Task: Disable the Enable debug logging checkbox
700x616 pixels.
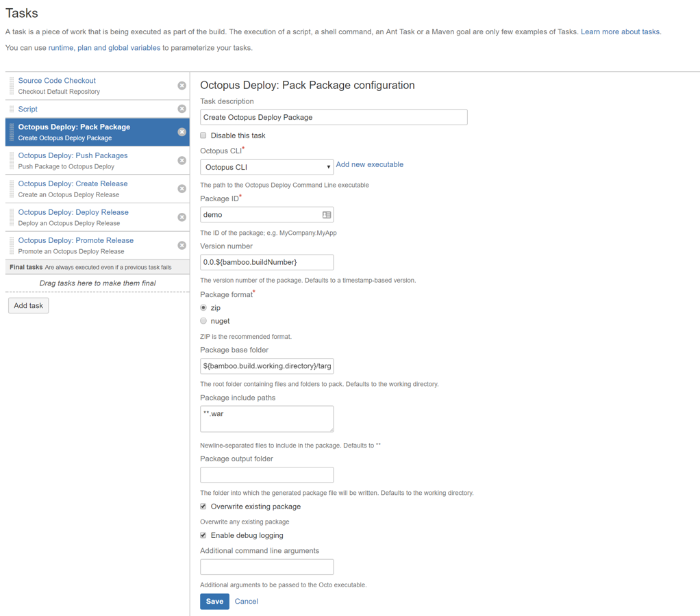Action: [203, 535]
